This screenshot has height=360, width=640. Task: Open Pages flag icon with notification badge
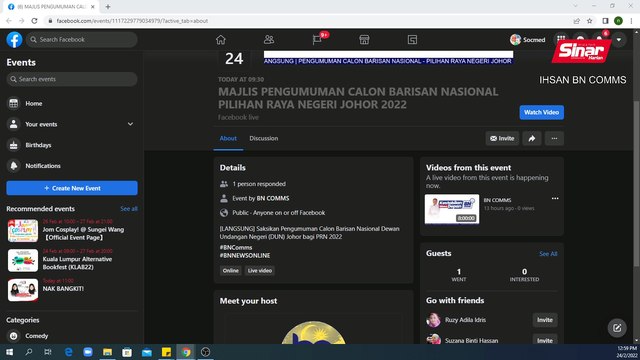point(317,40)
